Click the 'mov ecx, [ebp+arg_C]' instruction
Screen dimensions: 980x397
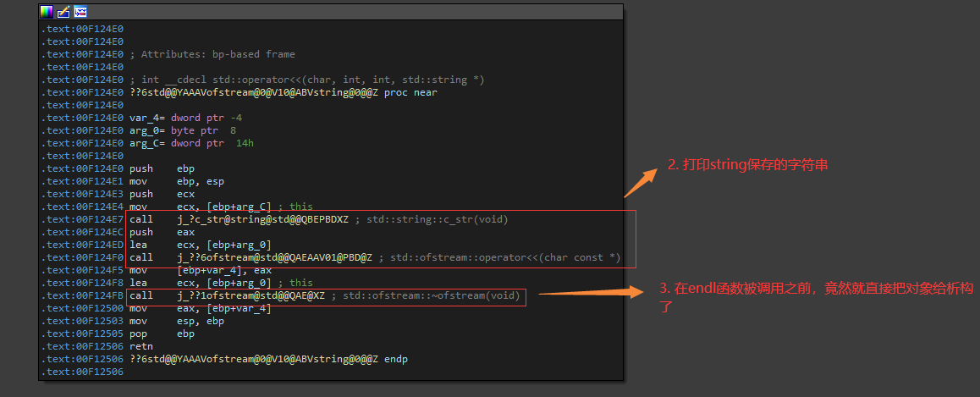click(200, 207)
